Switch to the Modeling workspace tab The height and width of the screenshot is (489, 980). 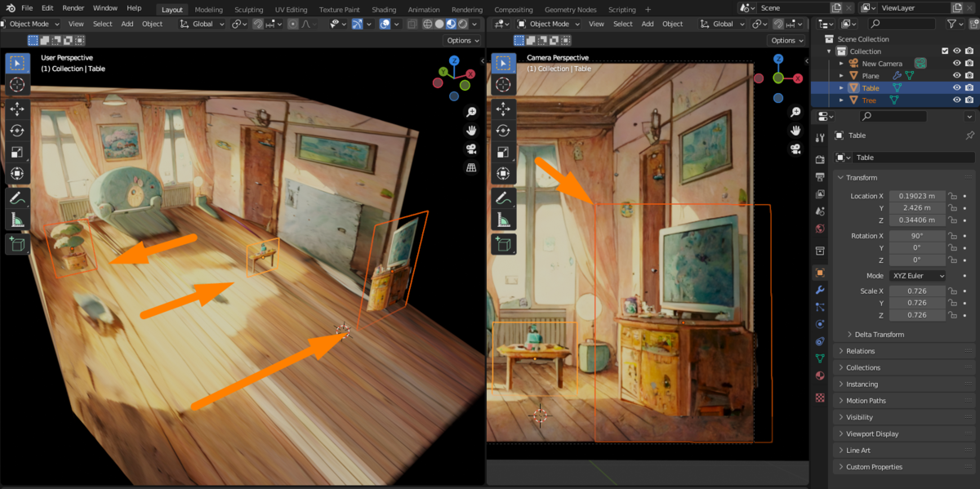coord(209,10)
